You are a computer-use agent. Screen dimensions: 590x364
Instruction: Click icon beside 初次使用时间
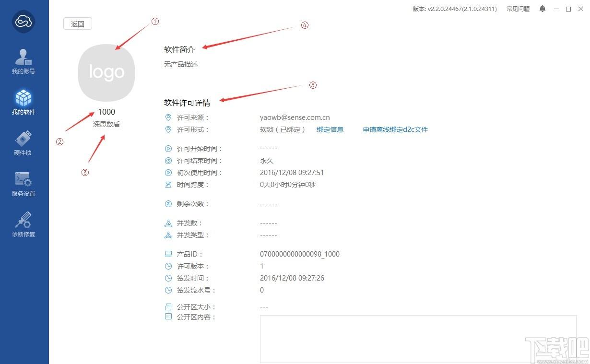tap(168, 173)
